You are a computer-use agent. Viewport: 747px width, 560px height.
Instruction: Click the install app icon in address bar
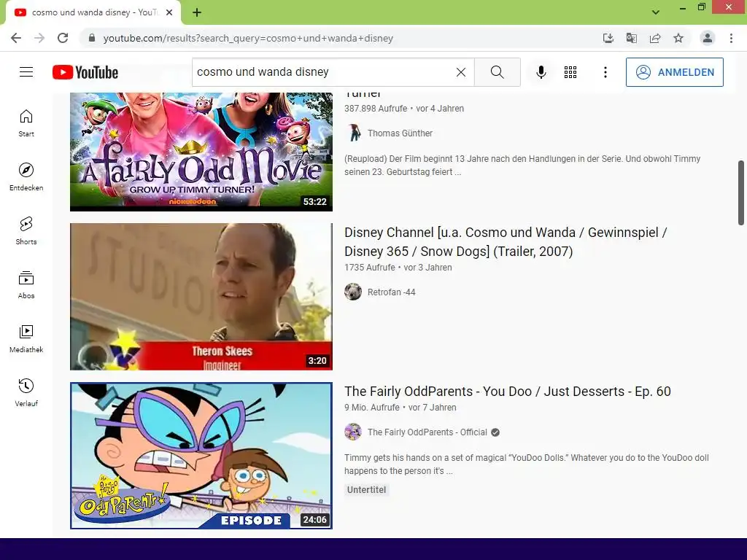pyautogui.click(x=608, y=38)
